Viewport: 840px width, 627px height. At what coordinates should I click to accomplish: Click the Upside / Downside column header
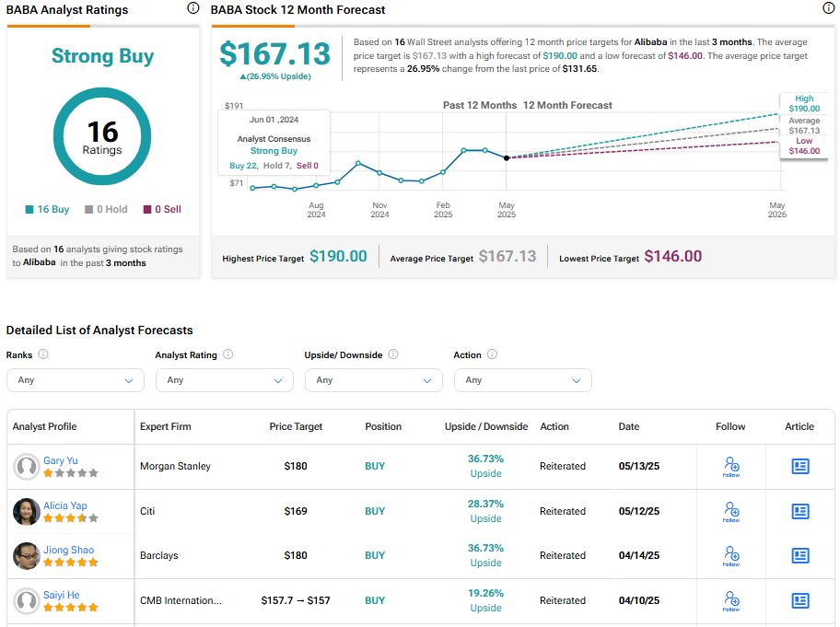pos(486,426)
